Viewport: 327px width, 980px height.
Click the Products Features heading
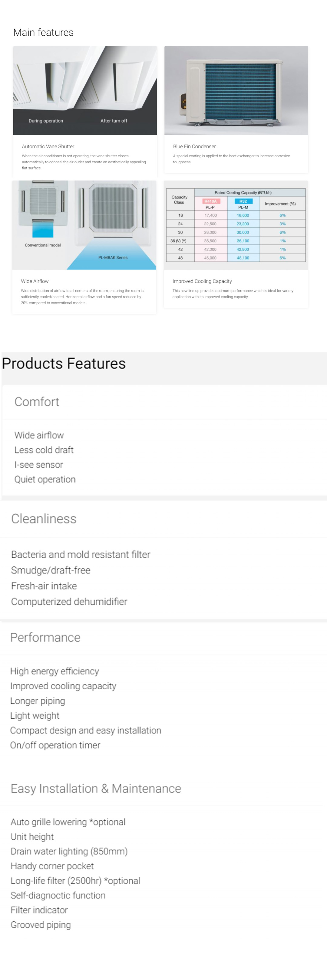[64, 364]
